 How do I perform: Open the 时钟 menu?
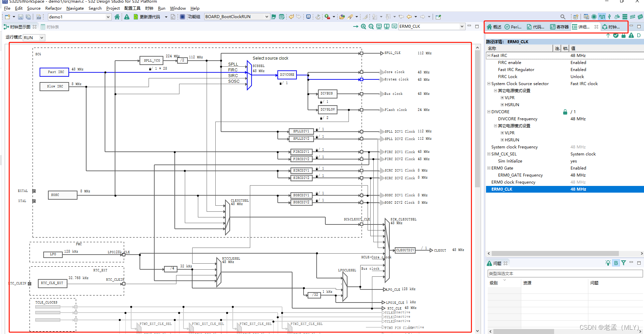pyautogui.click(x=149, y=8)
